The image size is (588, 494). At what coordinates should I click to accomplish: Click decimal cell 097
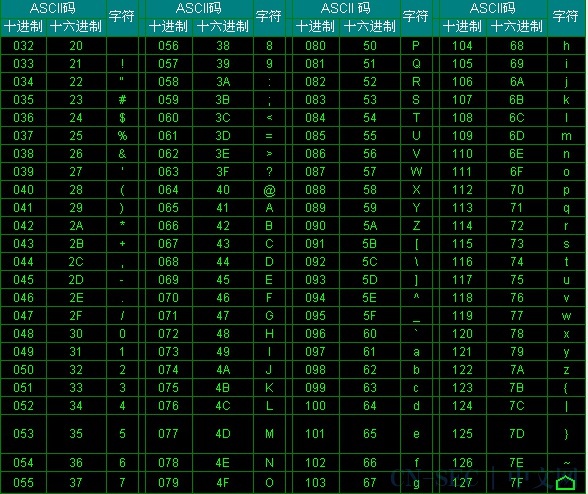(315, 352)
